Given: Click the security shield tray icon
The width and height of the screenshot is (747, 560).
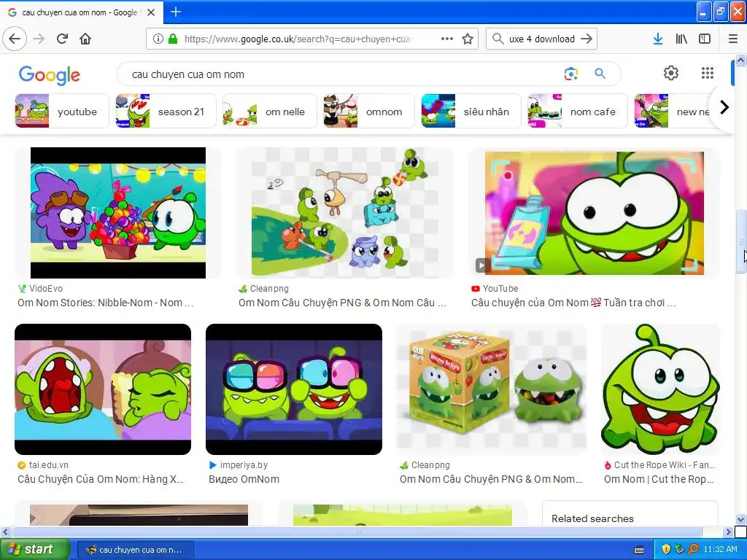Looking at the screenshot, I should (x=666, y=550).
